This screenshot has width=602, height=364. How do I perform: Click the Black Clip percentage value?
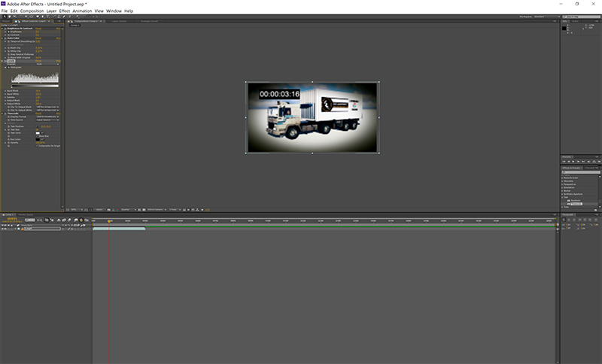(39, 48)
